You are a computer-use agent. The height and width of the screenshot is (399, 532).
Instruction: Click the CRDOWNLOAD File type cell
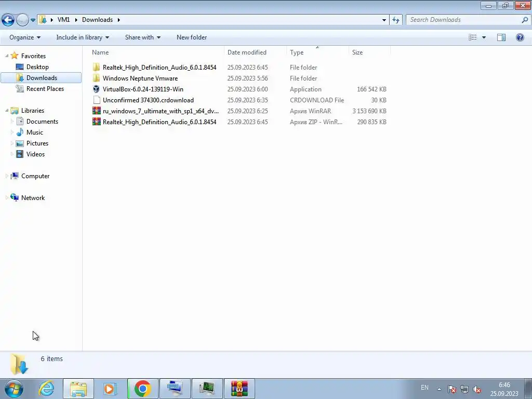(x=317, y=100)
